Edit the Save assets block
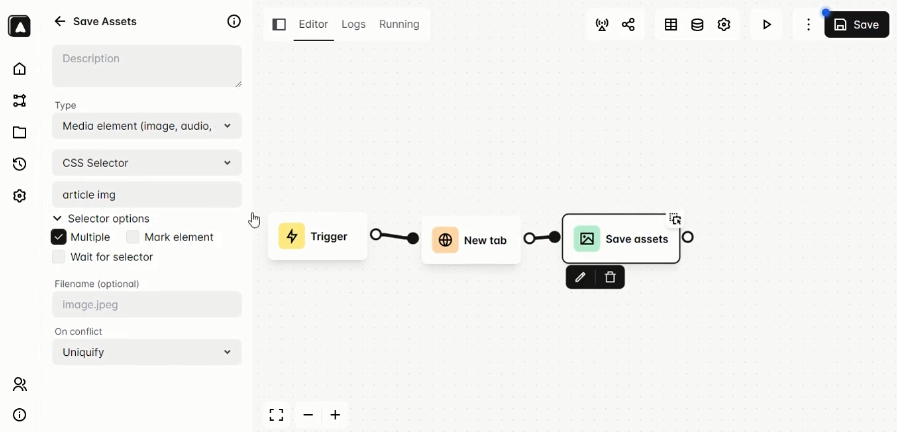897x432 pixels. point(580,277)
